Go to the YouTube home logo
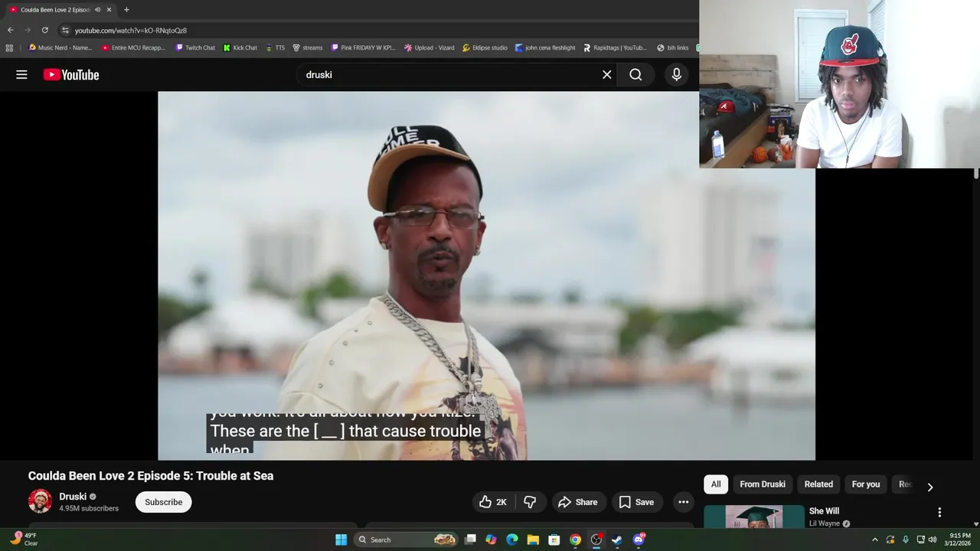The width and height of the screenshot is (980, 551). [x=71, y=74]
